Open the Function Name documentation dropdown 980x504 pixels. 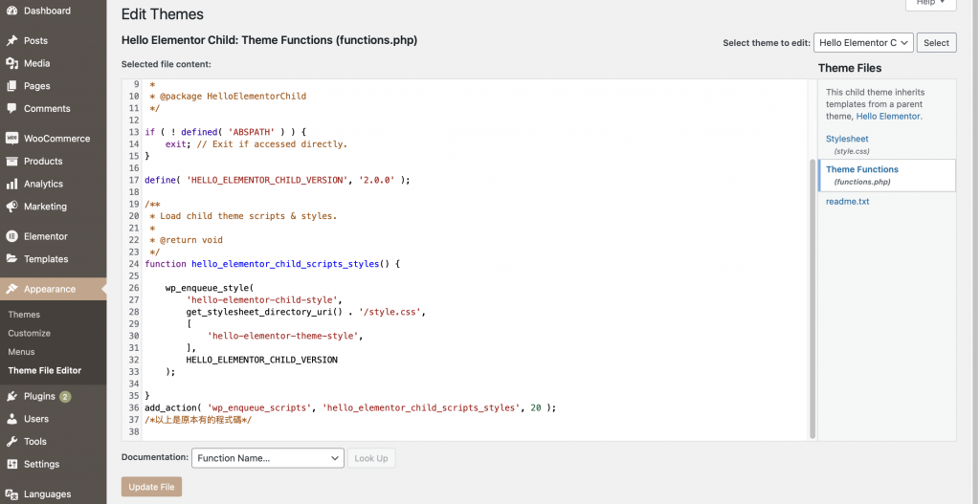tap(268, 458)
